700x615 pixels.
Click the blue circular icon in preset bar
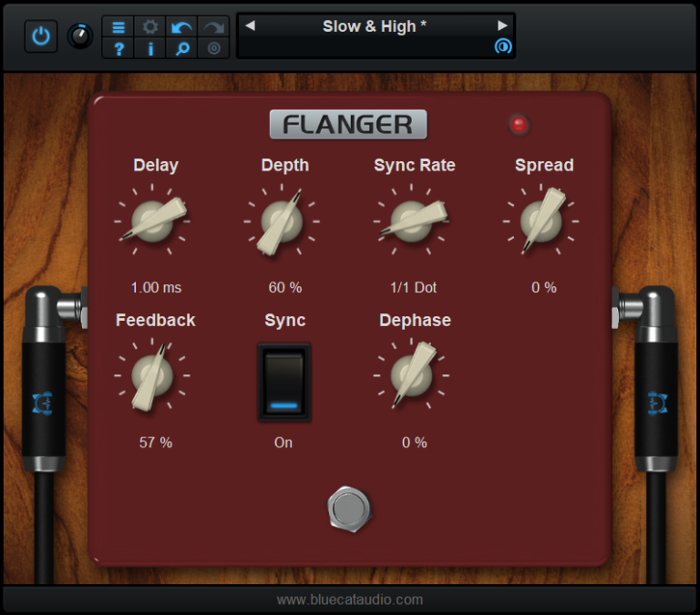[x=503, y=46]
